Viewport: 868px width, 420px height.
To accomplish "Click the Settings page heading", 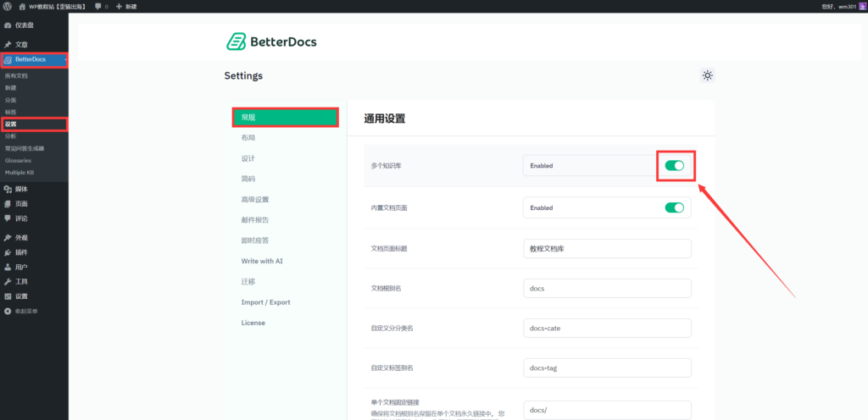I will pos(243,75).
